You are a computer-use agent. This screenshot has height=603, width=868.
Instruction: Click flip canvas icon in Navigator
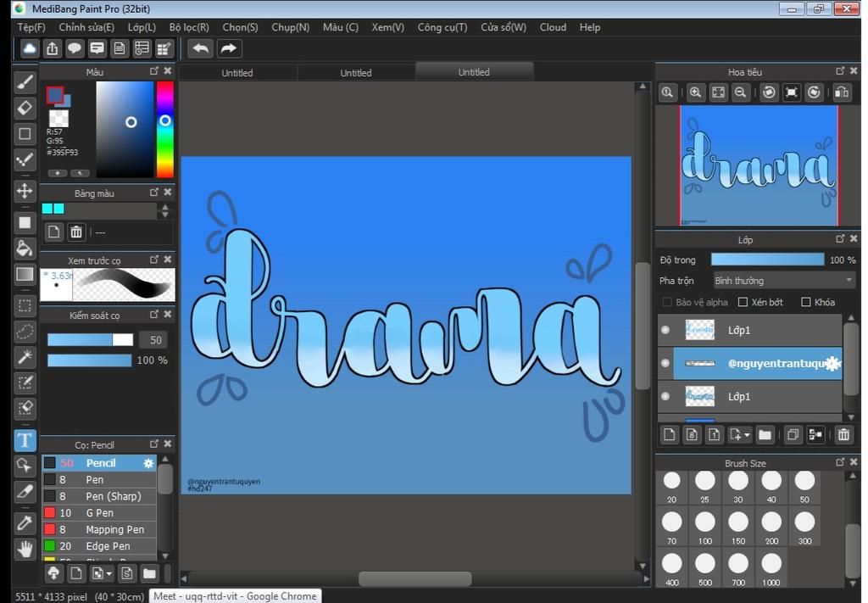pyautogui.click(x=842, y=92)
